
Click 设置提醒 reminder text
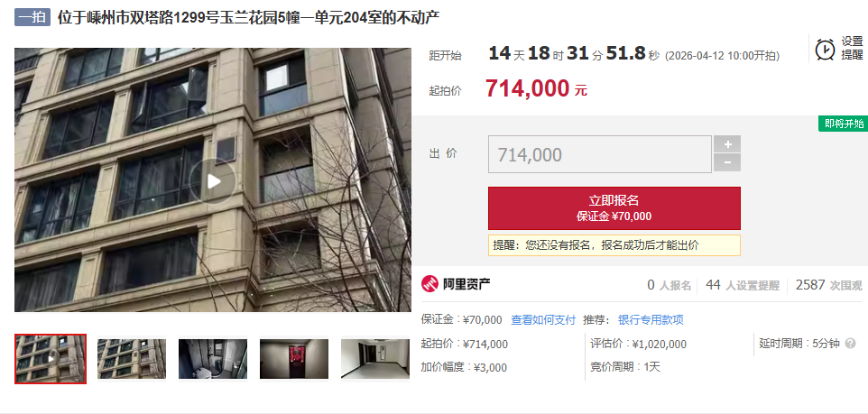[x=852, y=48]
